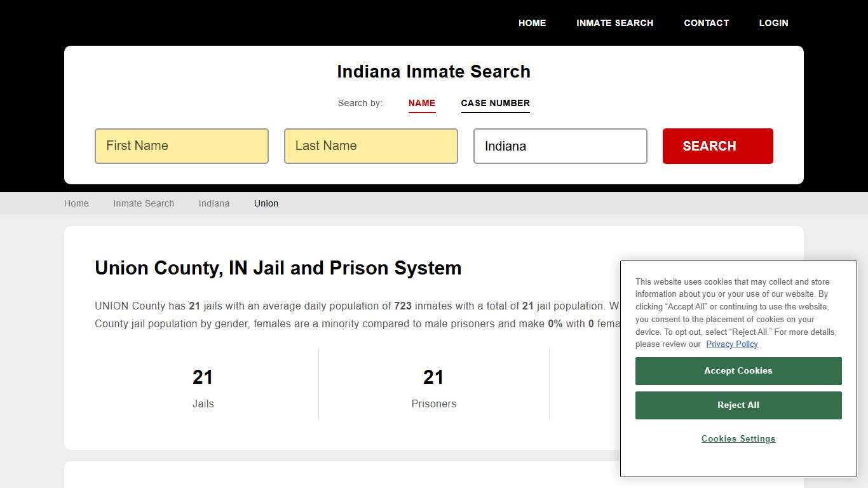The image size is (868, 488).
Task: Reject all cookies on the banner
Action: click(x=738, y=405)
